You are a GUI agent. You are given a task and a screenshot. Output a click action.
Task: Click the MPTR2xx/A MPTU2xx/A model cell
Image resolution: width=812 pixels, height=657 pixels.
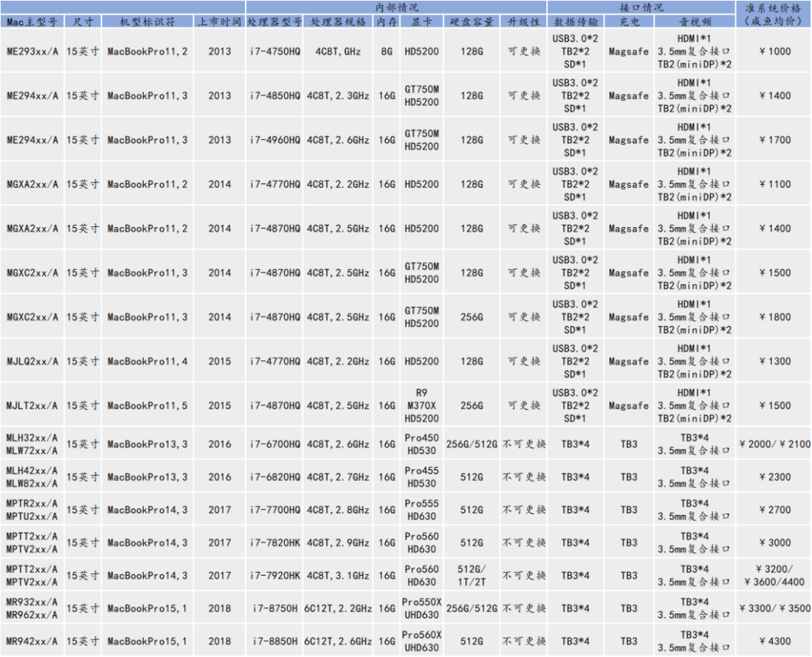[x=32, y=510]
